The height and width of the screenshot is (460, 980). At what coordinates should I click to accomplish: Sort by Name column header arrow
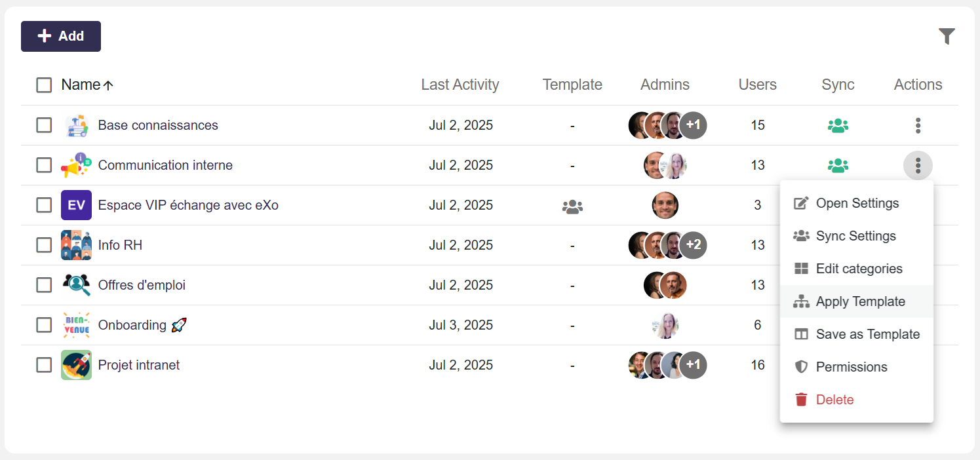point(109,85)
